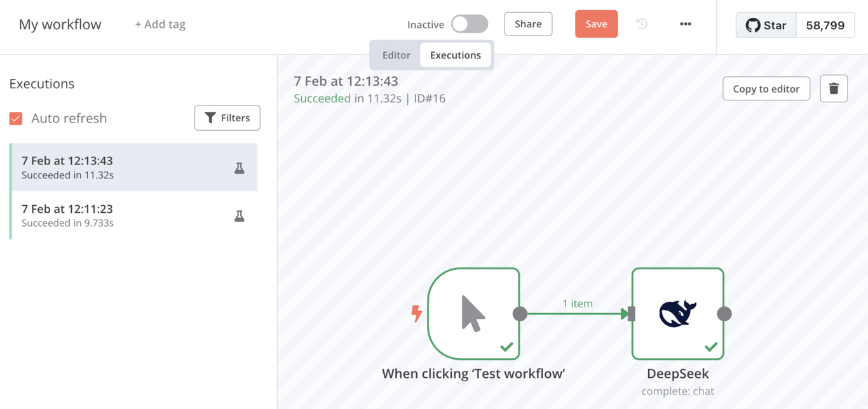868x409 pixels.
Task: Open the Add tag control
Action: tap(159, 24)
